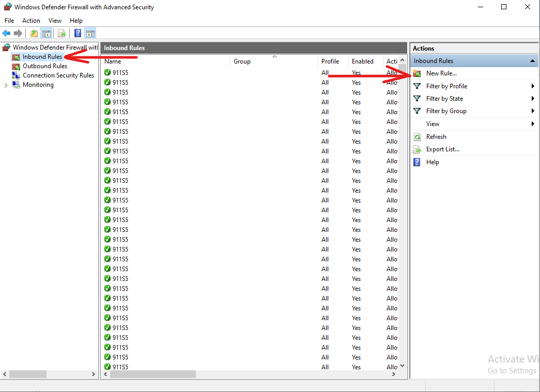Click console tree scrollbar left arrow
Image resolution: width=540 pixels, height=392 pixels.
tap(5, 374)
